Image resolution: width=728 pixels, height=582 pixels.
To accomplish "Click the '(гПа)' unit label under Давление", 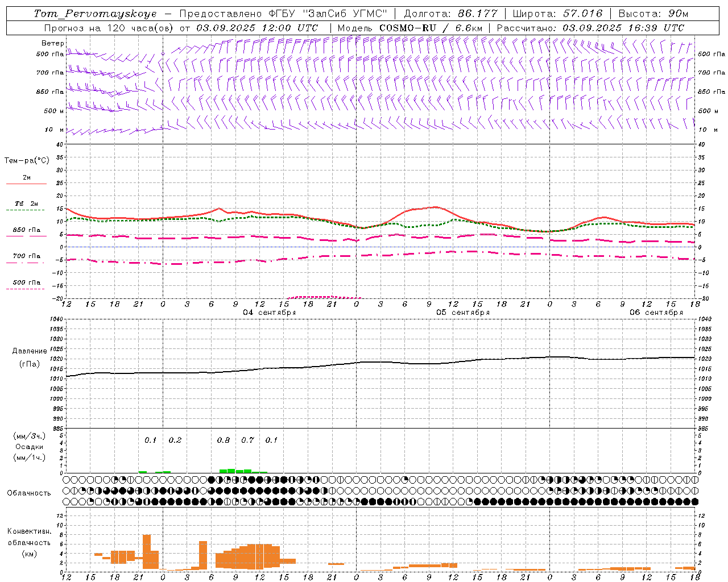I will coord(30,364).
